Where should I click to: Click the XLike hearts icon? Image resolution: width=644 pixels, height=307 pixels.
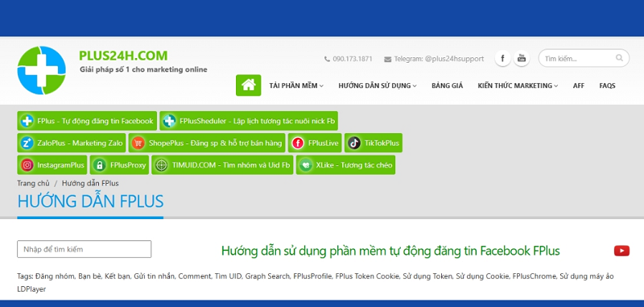click(306, 165)
